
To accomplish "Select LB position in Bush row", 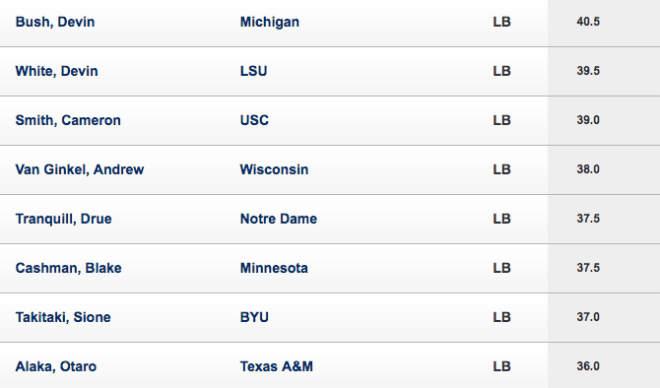I will 502,22.
